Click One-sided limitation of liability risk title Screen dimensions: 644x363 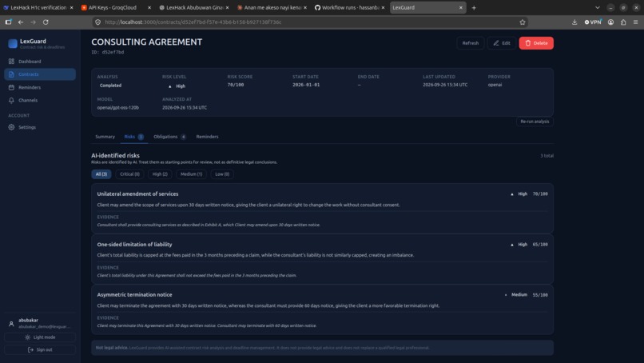[134, 245]
